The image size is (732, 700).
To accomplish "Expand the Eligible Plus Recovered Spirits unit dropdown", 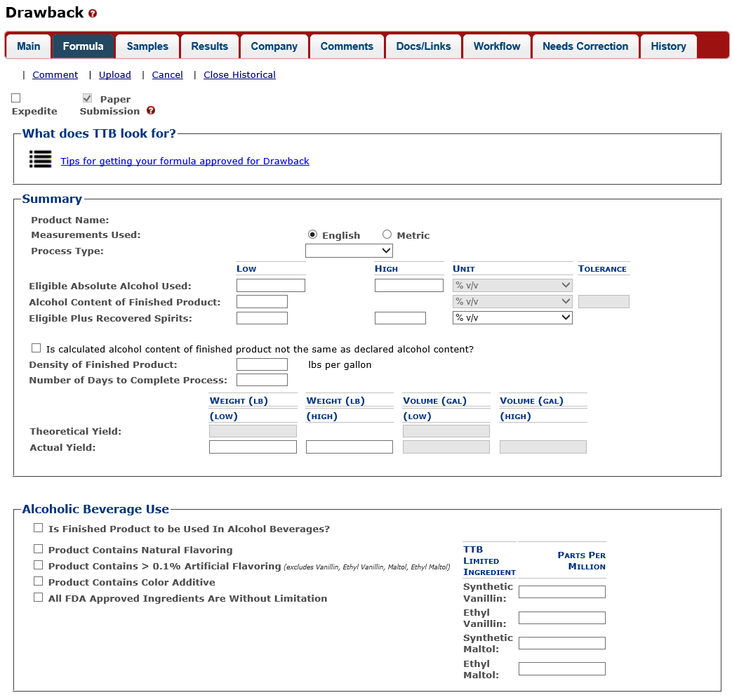I will pos(512,318).
